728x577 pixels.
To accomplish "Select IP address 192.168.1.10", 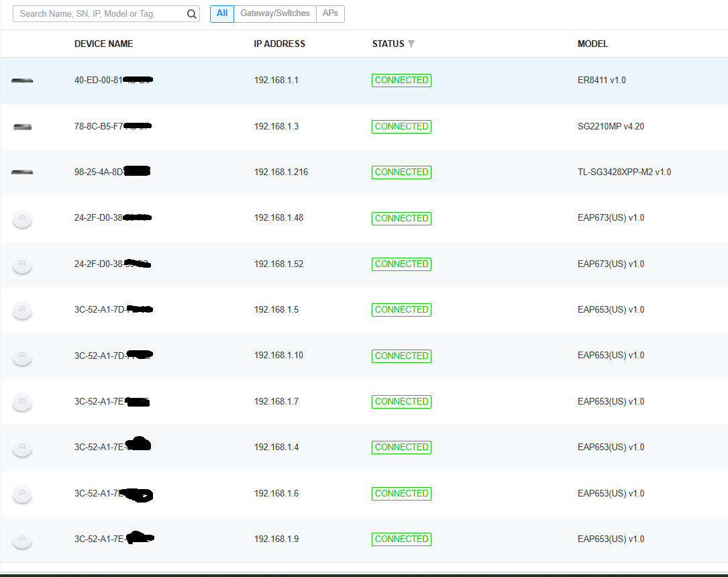I will (278, 355).
